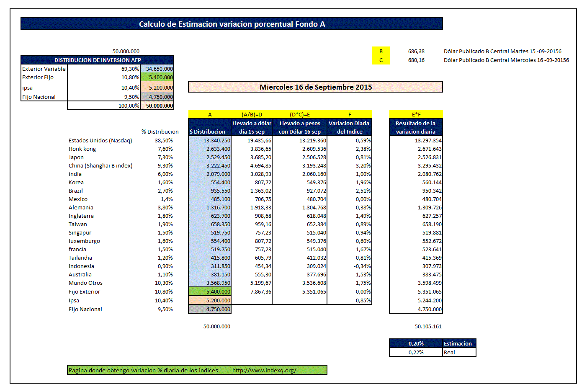Click the india result 2.080.762
587x392 pixels.
point(430,174)
